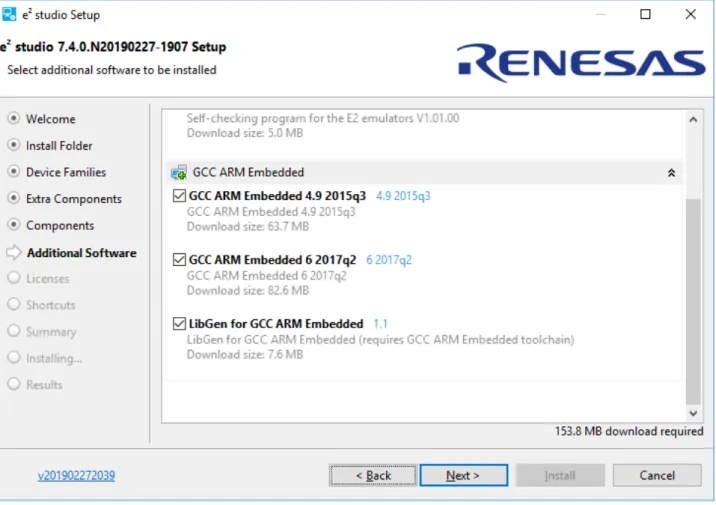Uncheck GCC ARM Embedded 6 2017q2
The width and height of the screenshot is (716, 505).
[x=179, y=260]
